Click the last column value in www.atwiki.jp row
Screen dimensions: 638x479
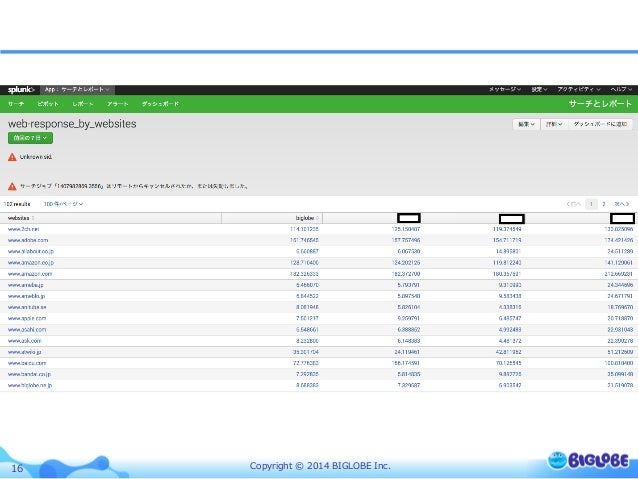pos(620,352)
